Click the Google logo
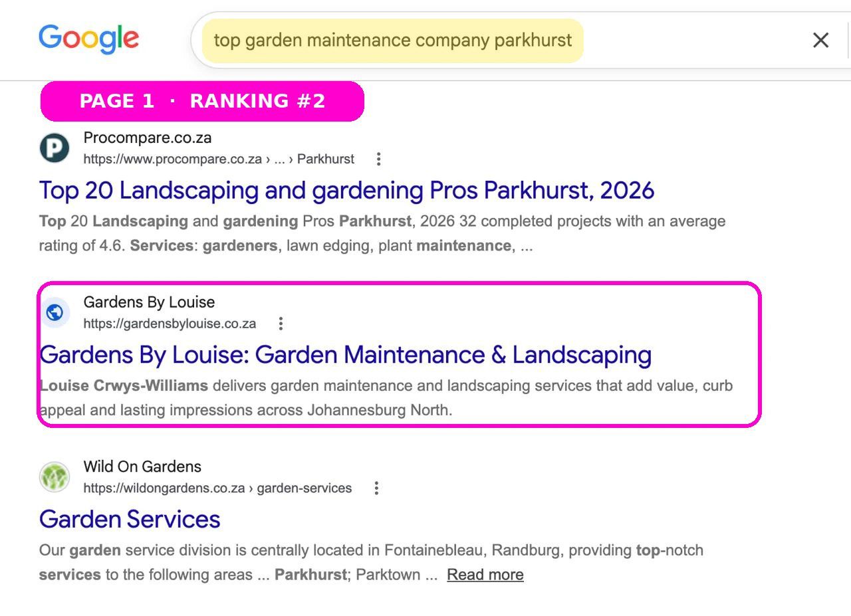Viewport: 851px width, 616px height. 88,40
